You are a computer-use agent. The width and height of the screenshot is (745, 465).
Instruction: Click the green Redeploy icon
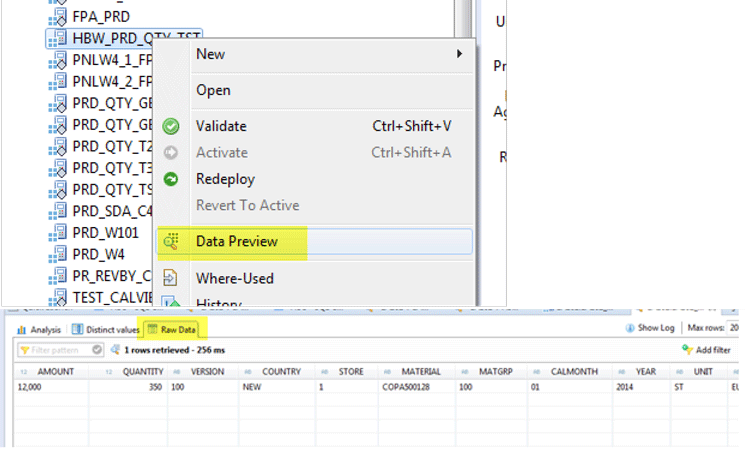(x=171, y=179)
